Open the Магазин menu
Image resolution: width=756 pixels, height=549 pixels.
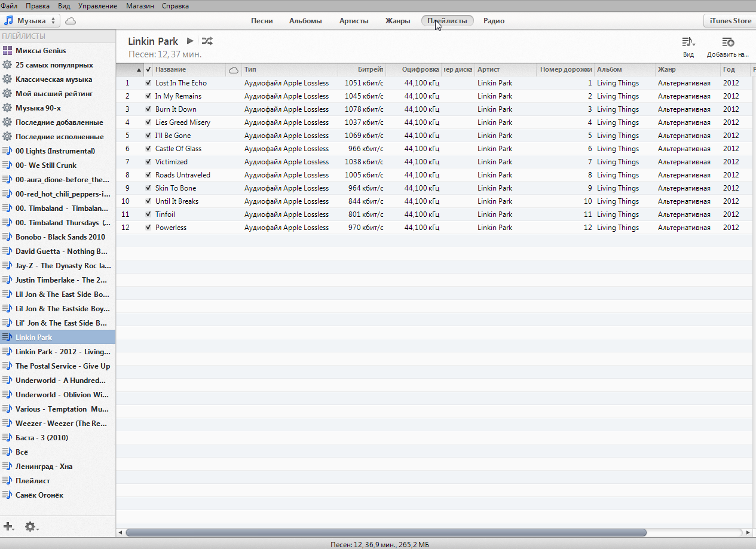(x=140, y=6)
